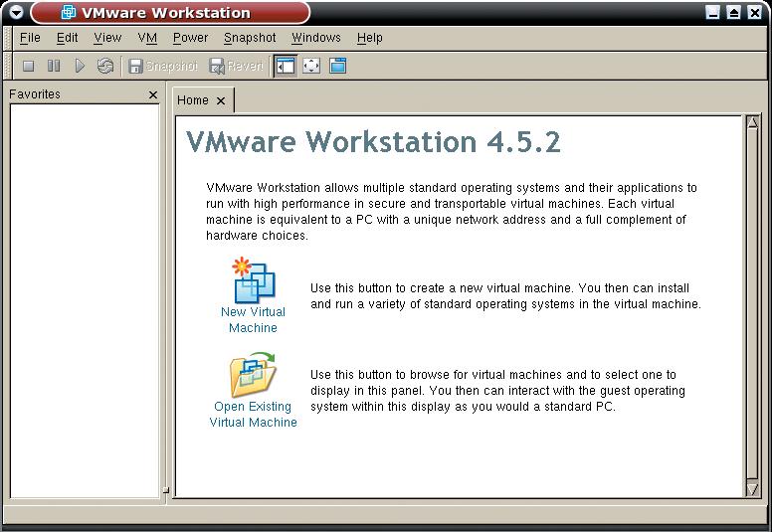
Task: Click the Power On play toolbar icon
Action: [80, 66]
